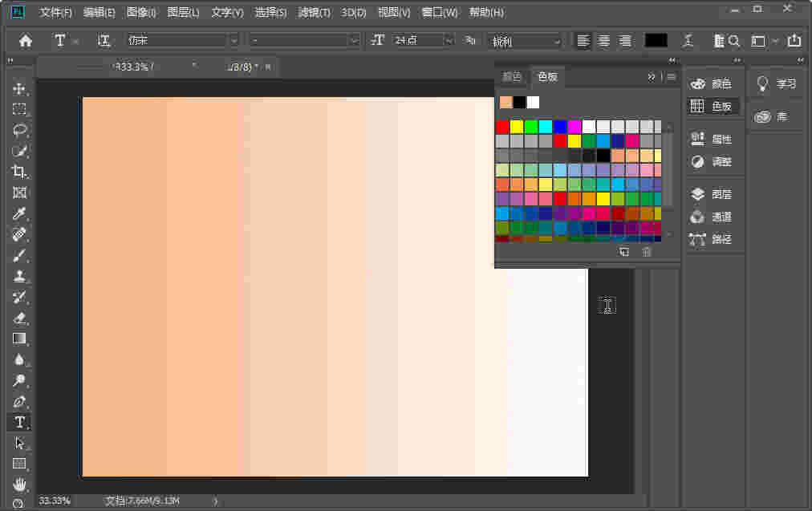Open the 通道 panel
The height and width of the screenshot is (511, 812).
(x=712, y=217)
